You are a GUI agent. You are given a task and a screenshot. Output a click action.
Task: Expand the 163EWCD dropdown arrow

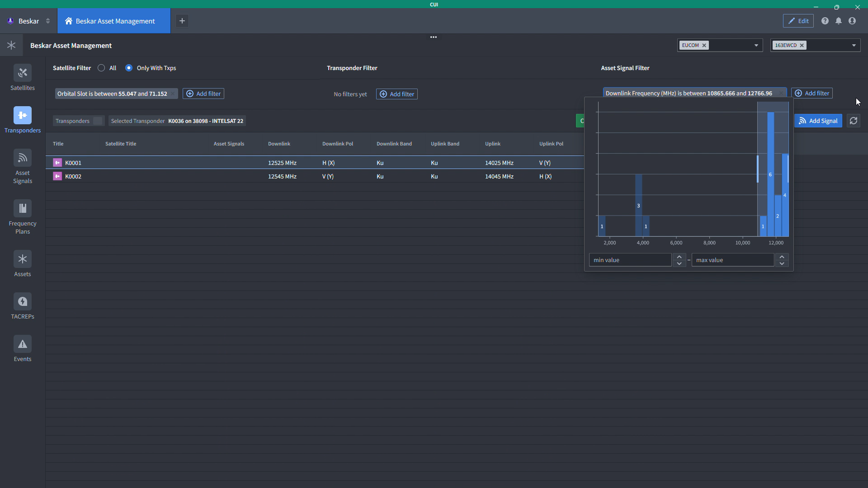854,45
